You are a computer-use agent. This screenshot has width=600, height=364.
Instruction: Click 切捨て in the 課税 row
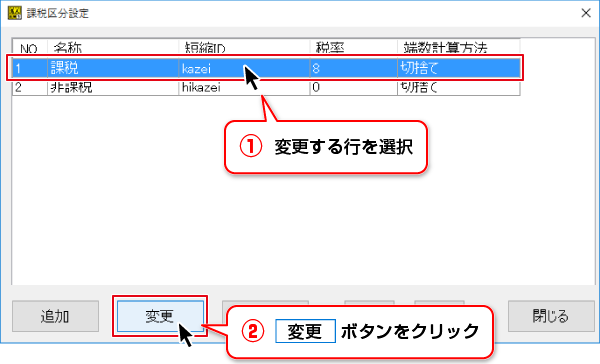(459, 68)
